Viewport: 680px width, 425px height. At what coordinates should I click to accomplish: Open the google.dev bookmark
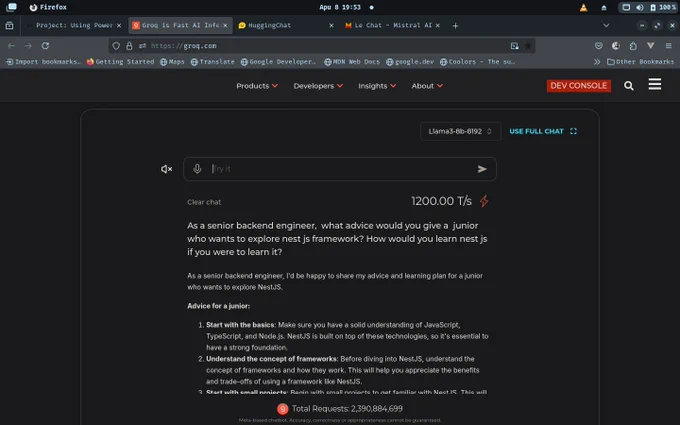410,62
